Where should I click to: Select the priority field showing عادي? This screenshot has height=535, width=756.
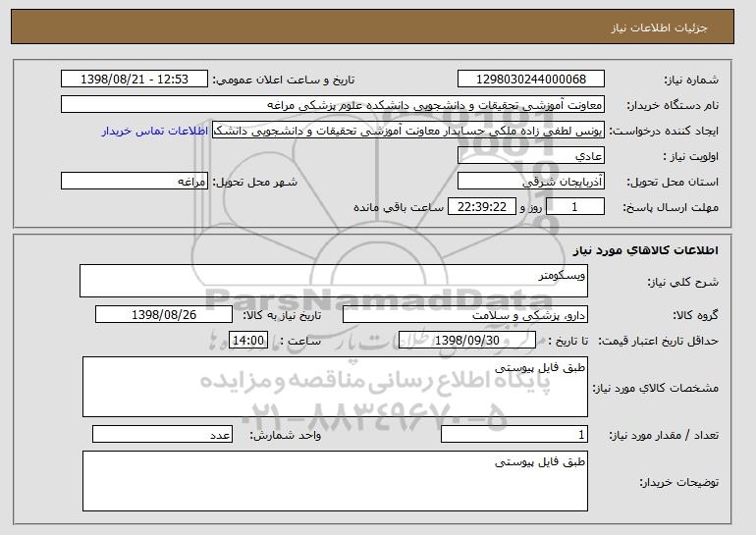pos(531,156)
